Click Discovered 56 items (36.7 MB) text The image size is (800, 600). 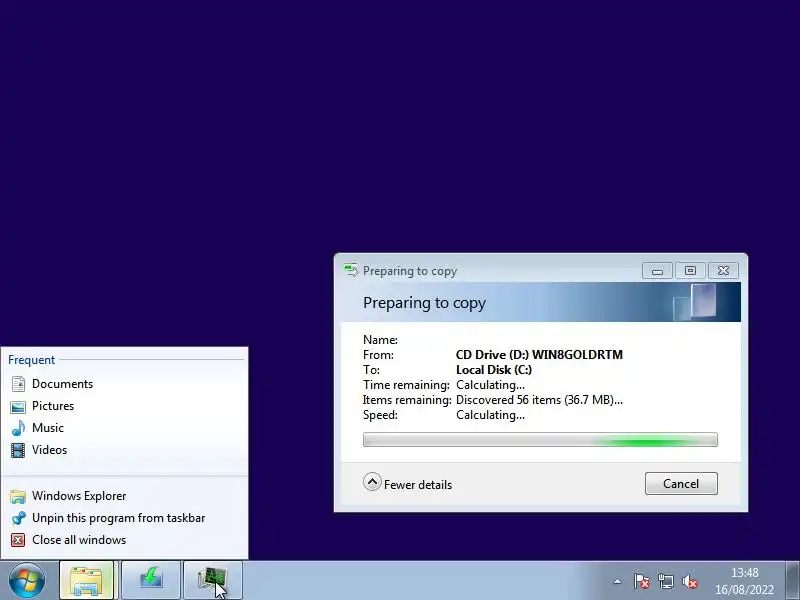[x=539, y=399]
